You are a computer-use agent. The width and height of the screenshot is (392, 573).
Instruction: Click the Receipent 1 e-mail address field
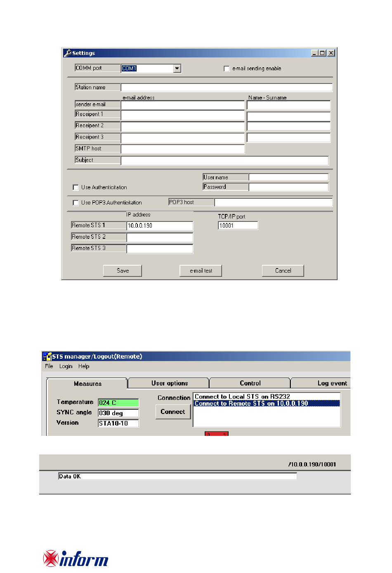pos(183,115)
